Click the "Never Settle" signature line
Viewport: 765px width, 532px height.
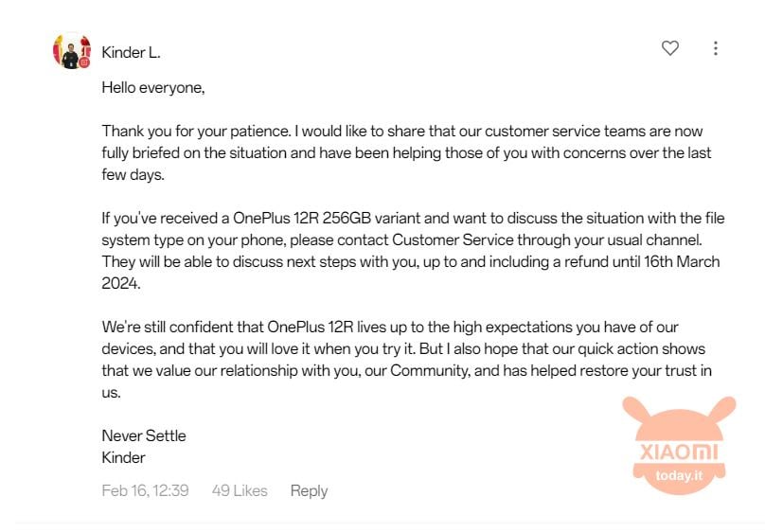[x=144, y=435]
